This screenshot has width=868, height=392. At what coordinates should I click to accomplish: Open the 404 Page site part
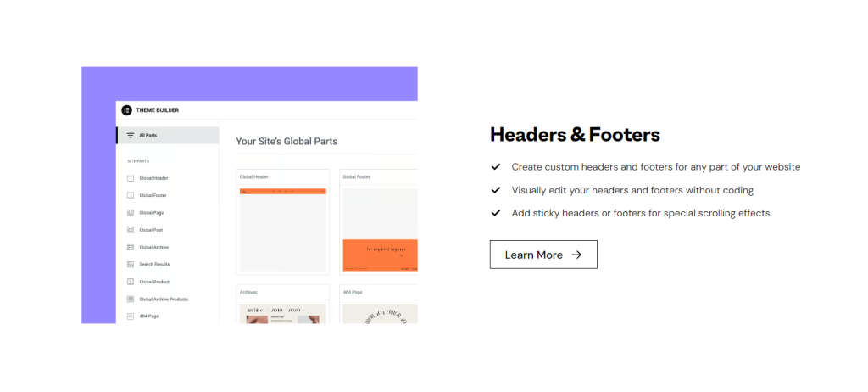(x=148, y=316)
